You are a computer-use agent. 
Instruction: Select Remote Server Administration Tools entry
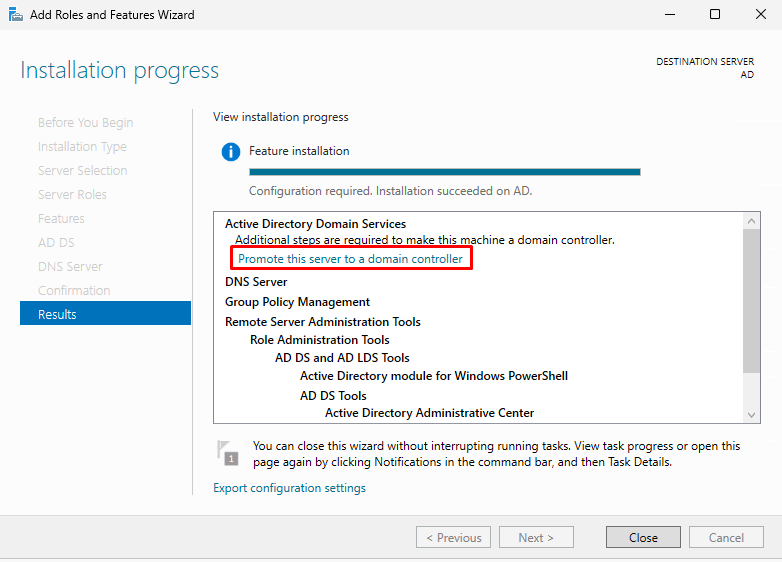pos(322,322)
